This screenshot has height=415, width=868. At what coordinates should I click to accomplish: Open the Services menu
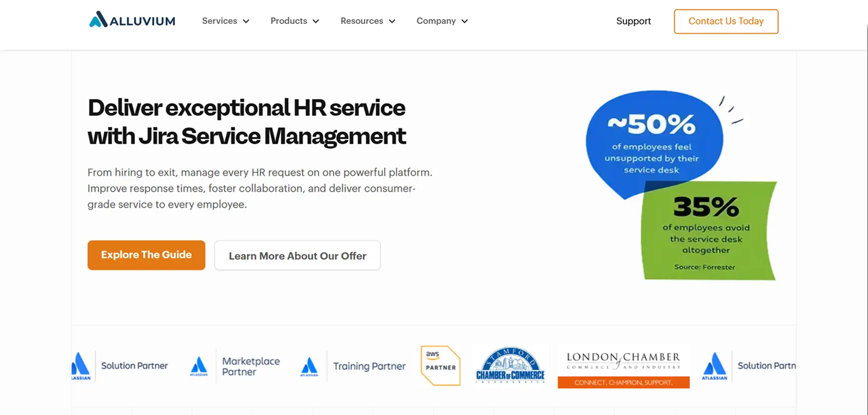(x=225, y=21)
